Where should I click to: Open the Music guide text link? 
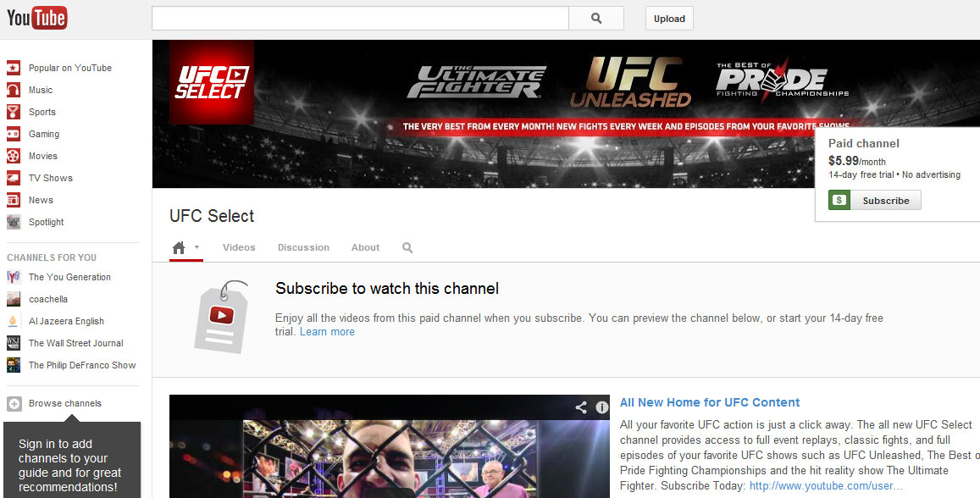pyautogui.click(x=41, y=90)
